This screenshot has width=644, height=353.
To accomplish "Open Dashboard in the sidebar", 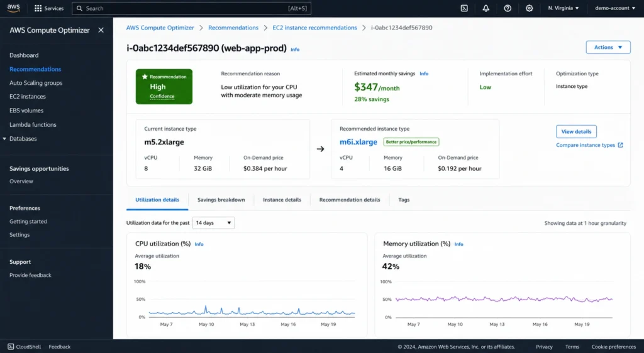I will click(x=24, y=55).
